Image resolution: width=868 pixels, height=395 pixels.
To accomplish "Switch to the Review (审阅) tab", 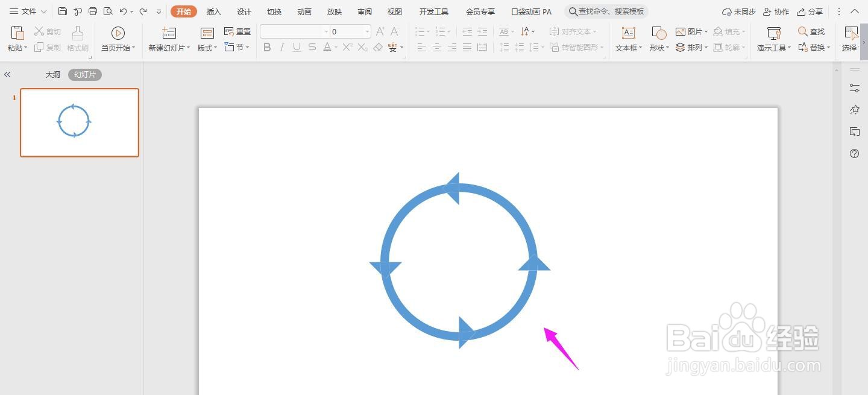I will click(365, 11).
